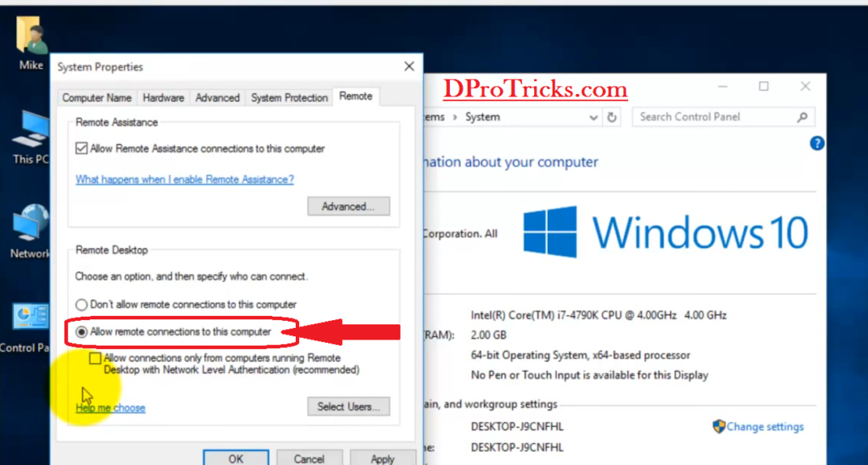Click the refresh icon in Control Panel address bar
Image resolution: width=868 pixels, height=465 pixels.
coord(612,117)
